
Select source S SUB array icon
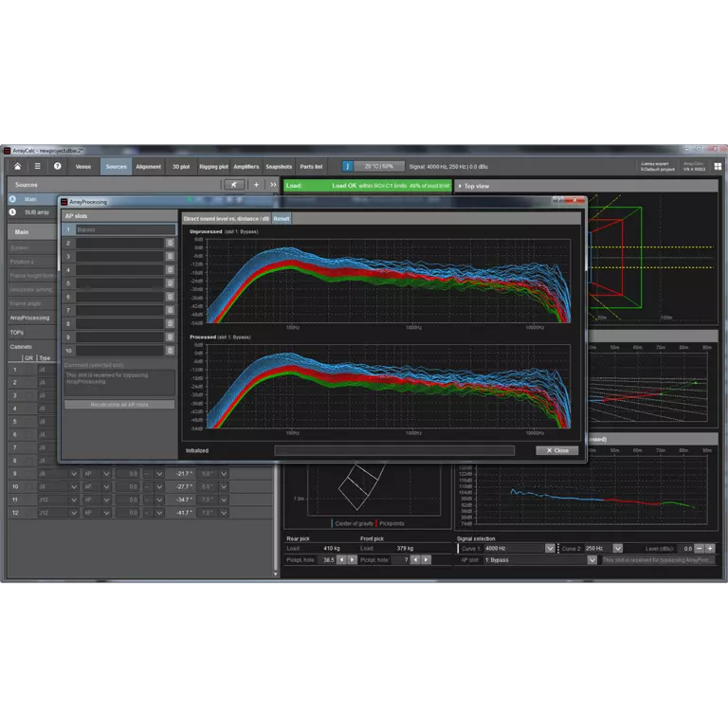tap(12, 212)
